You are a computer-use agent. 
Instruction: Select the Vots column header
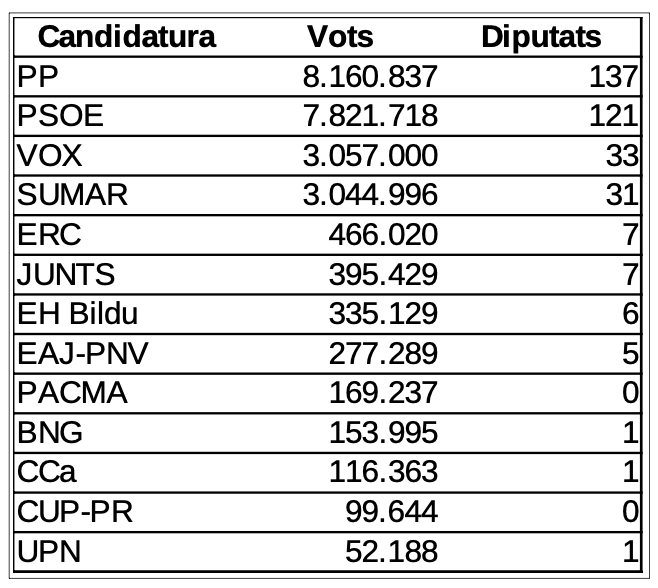[340, 38]
